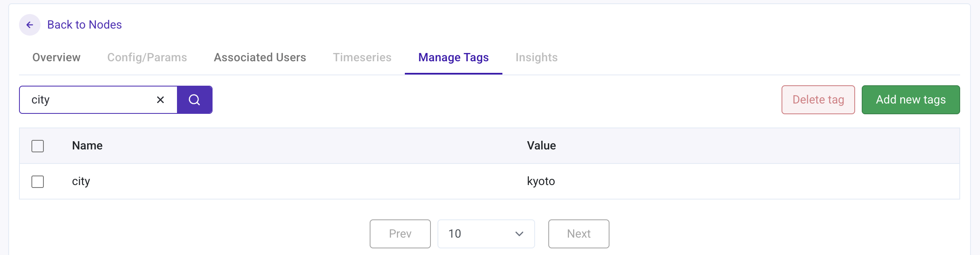Toggle the select-all checkbox in table header

click(x=38, y=146)
